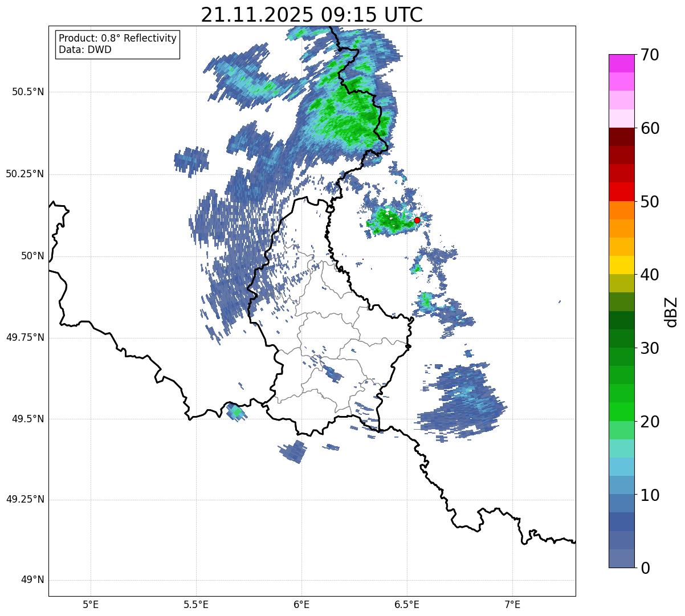
Task: Click the red station marker dot
Action: tap(417, 220)
